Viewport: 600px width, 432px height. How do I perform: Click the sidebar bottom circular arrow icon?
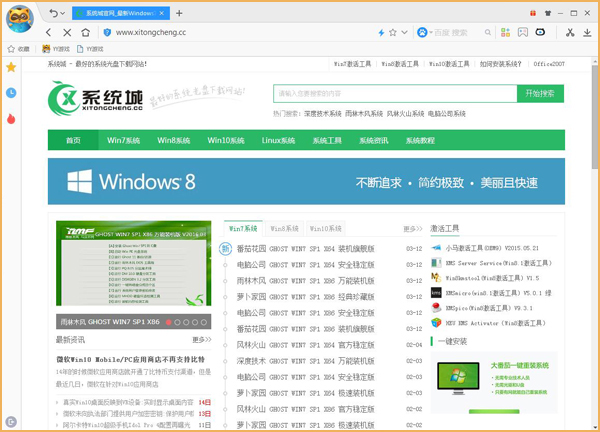point(11,422)
